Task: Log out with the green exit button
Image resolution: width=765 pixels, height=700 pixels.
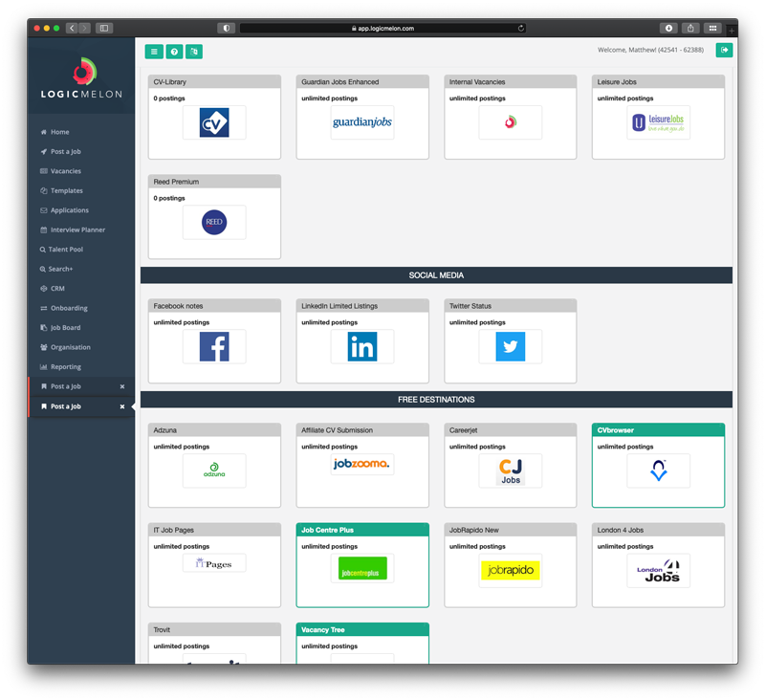Action: tap(724, 50)
